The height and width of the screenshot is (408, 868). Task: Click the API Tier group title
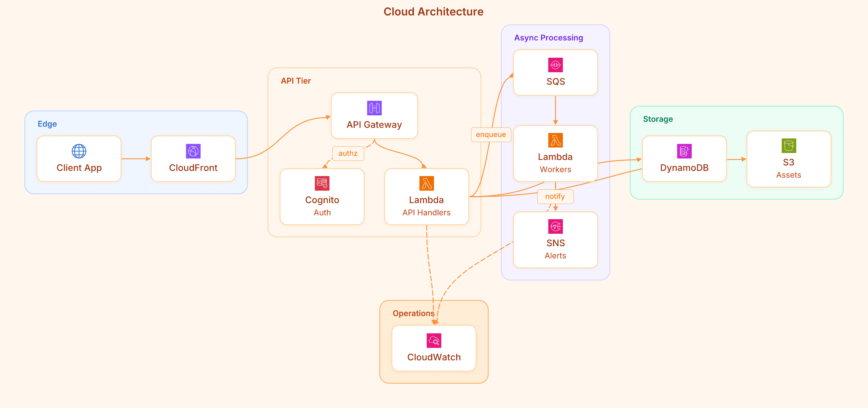(295, 81)
